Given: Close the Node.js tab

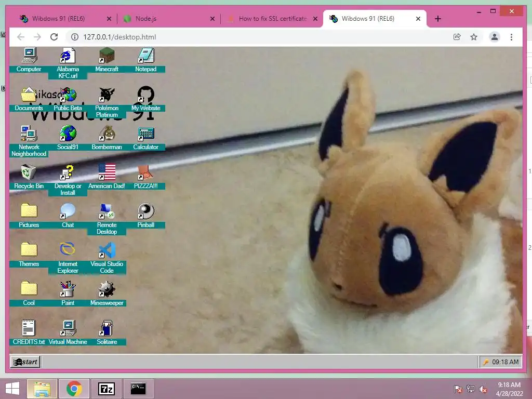Looking at the screenshot, I should tap(212, 19).
